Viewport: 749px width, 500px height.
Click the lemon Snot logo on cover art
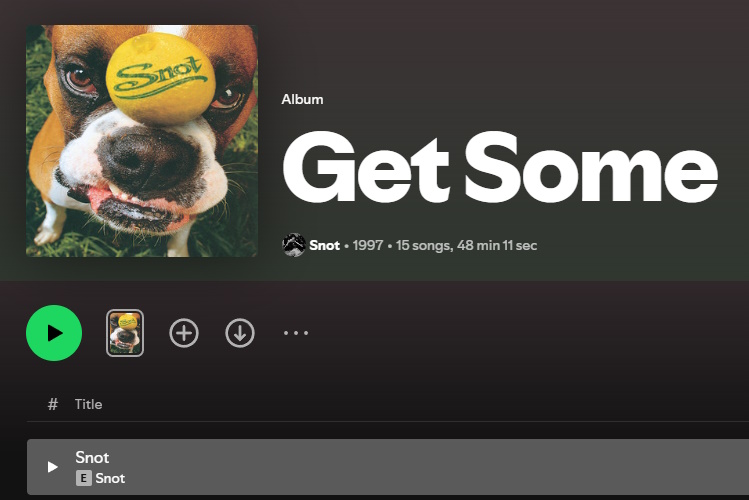coord(161,77)
